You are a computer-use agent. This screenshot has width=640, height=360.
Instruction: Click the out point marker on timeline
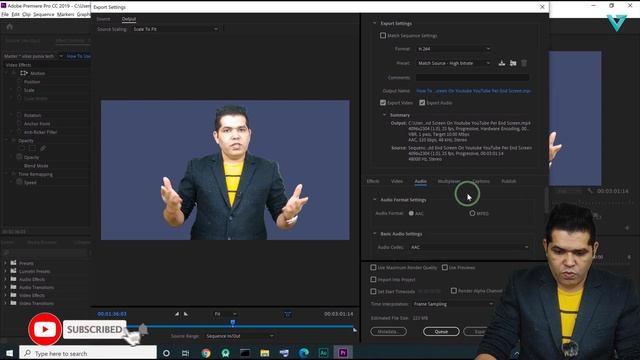354,329
